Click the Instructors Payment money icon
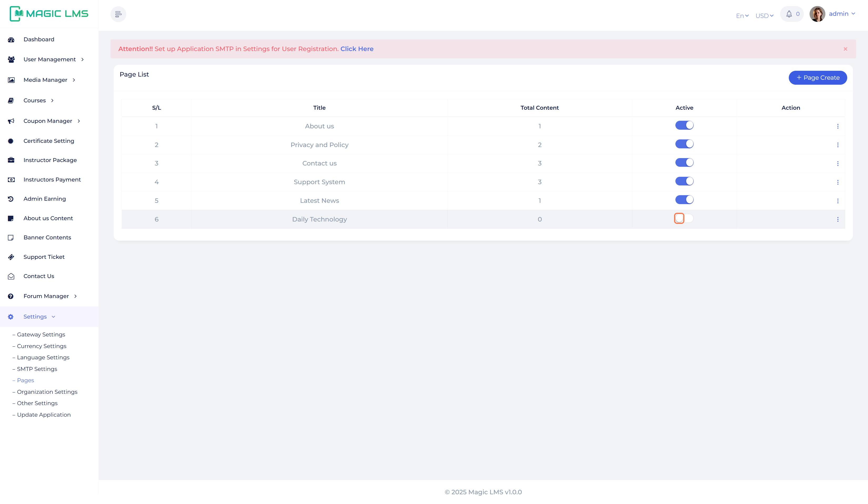Image resolution: width=868 pixels, height=504 pixels. (x=11, y=180)
